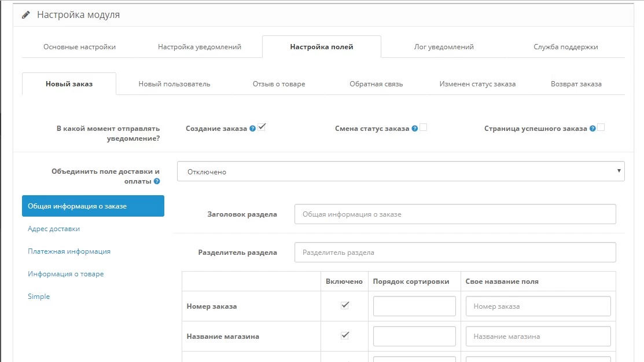Viewport: 644px width, 362px height.
Task: Click help icon near Объединить поле доставки и оплаты
Action: point(157,181)
